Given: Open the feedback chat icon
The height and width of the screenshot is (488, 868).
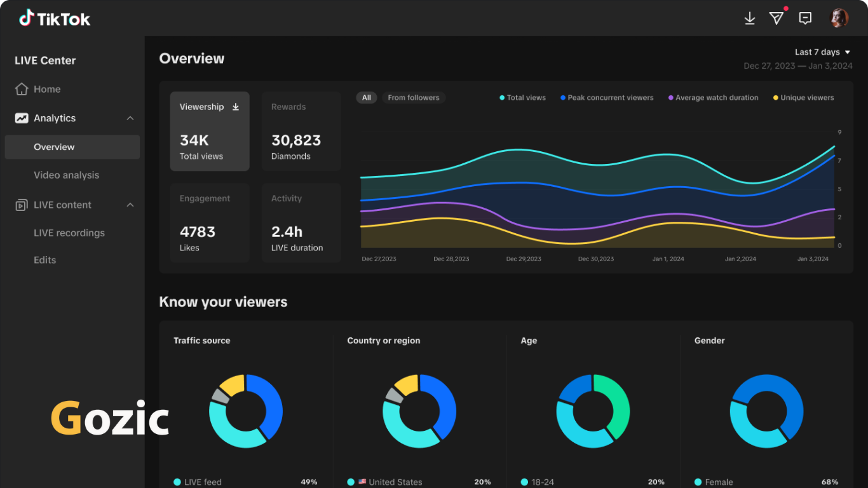Looking at the screenshot, I should [x=805, y=18].
